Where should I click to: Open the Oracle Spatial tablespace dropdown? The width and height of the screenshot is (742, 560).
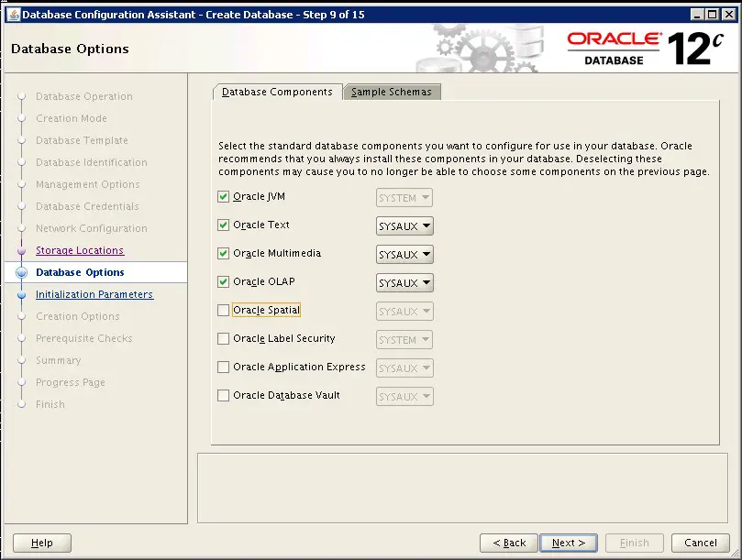tap(404, 312)
